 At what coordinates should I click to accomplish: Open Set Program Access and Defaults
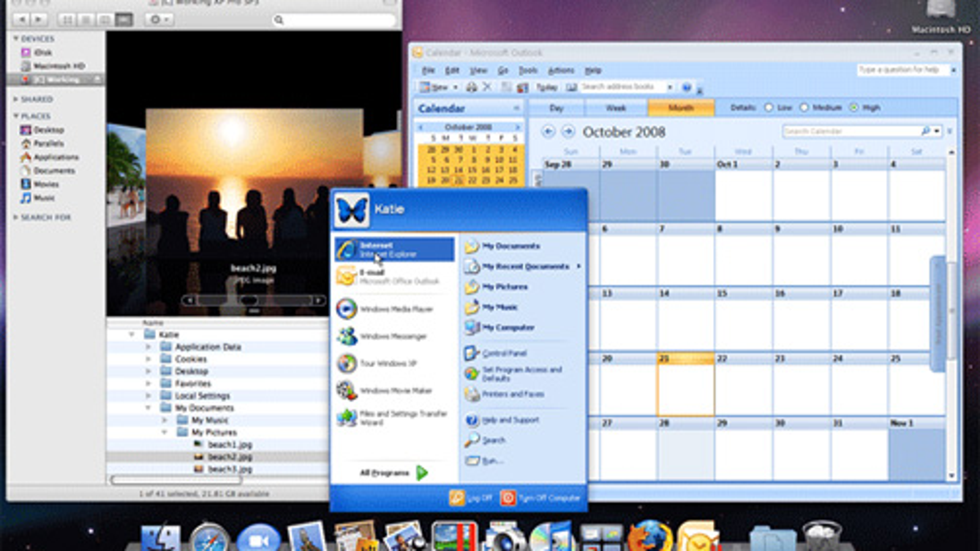513,373
